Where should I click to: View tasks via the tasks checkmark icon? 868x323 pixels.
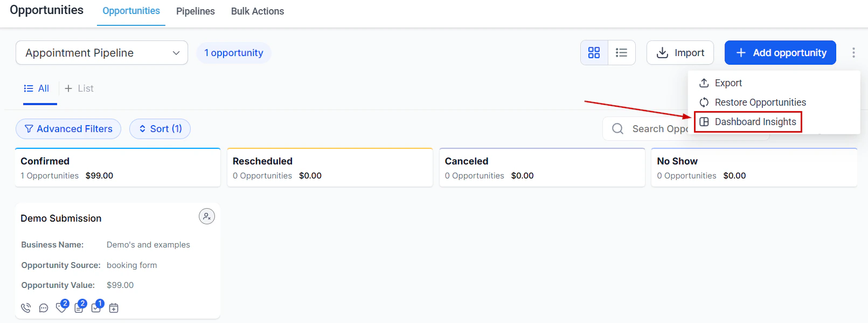click(96, 307)
